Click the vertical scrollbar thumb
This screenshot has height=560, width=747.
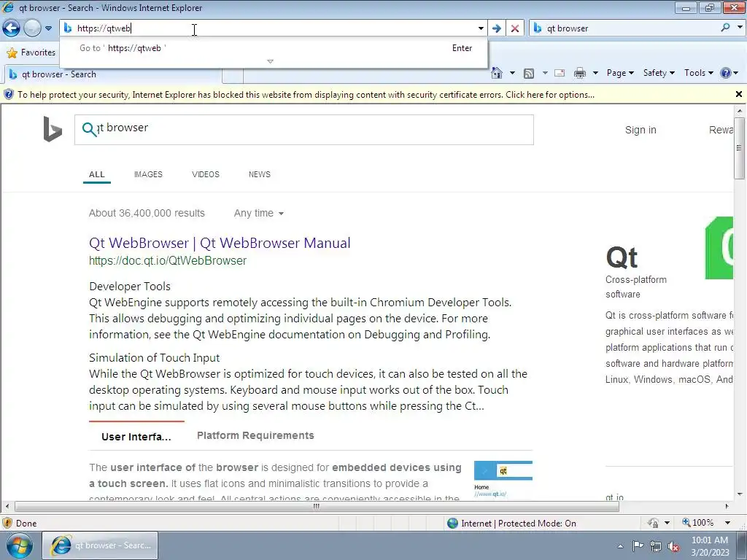(740, 148)
